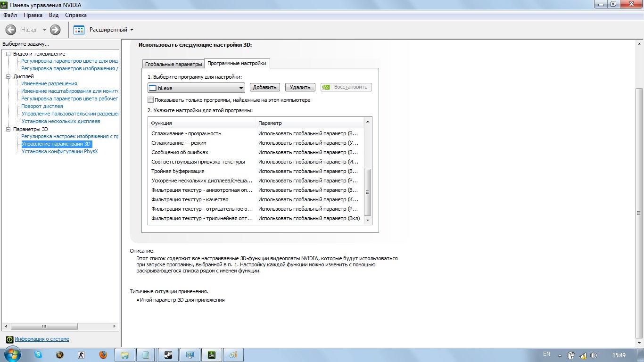This screenshot has height=362, width=644.
Task: Select Соответствующая привязка текстуры setting row
Action: pyautogui.click(x=256, y=162)
